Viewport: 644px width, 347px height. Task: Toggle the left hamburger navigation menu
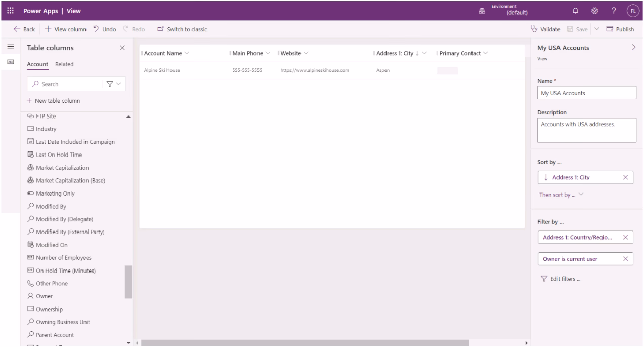[10, 47]
